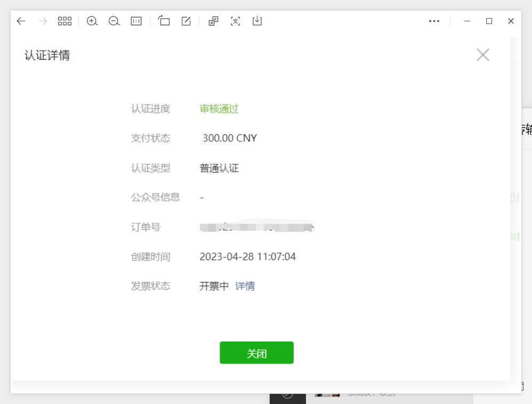
Task: Click the 创建时间 label
Action: pos(151,256)
